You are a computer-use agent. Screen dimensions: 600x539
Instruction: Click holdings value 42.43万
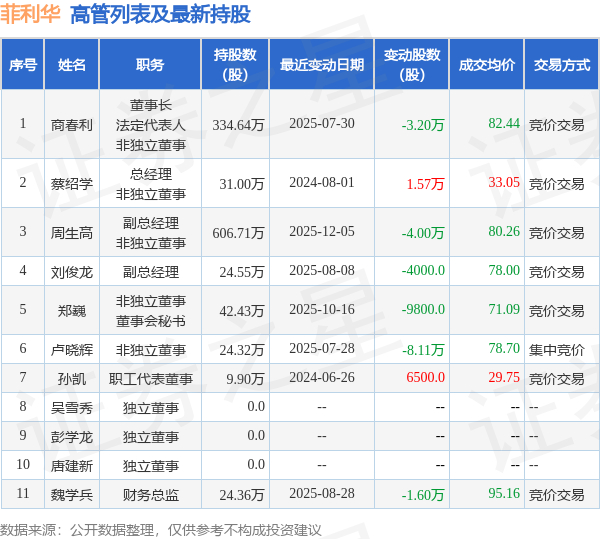click(242, 311)
